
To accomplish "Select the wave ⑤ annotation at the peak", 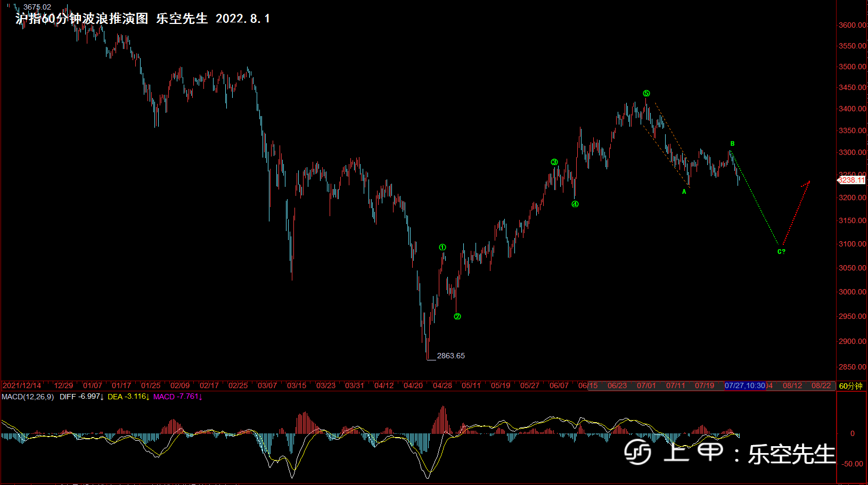I will pyautogui.click(x=646, y=93).
